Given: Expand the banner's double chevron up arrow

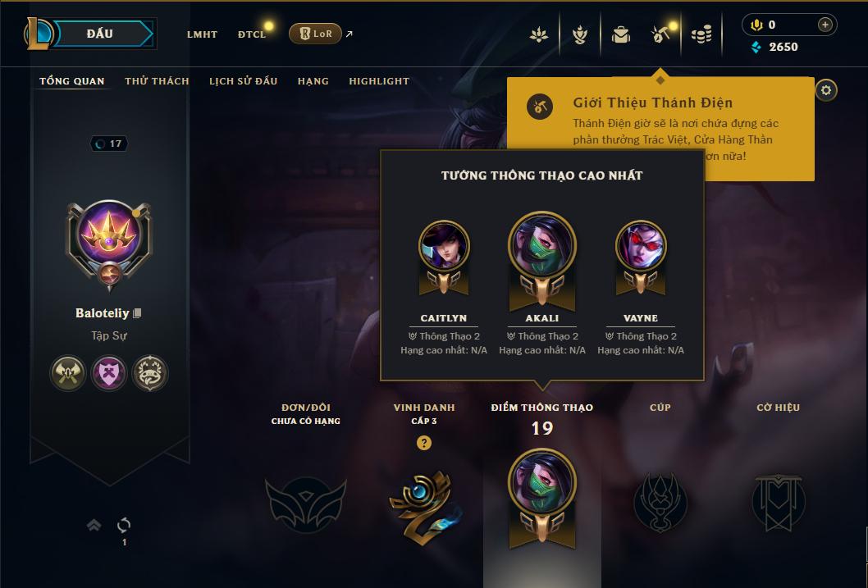Looking at the screenshot, I should [94, 525].
